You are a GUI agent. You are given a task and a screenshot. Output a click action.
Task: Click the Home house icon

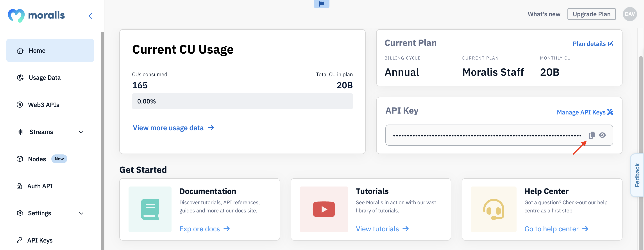point(20,51)
